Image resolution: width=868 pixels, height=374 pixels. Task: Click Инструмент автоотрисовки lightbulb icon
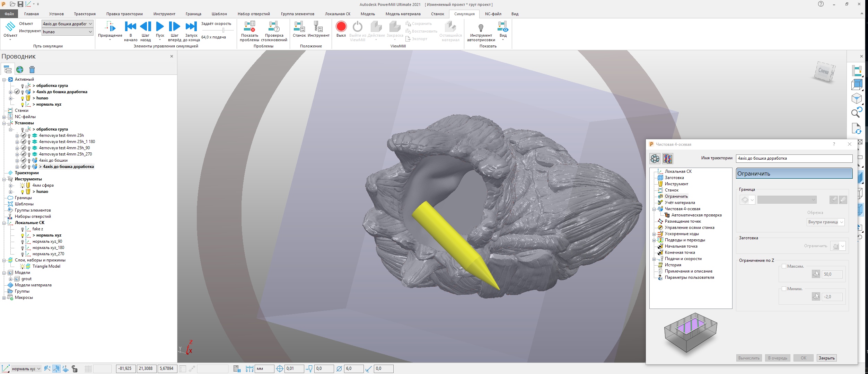pyautogui.click(x=481, y=27)
